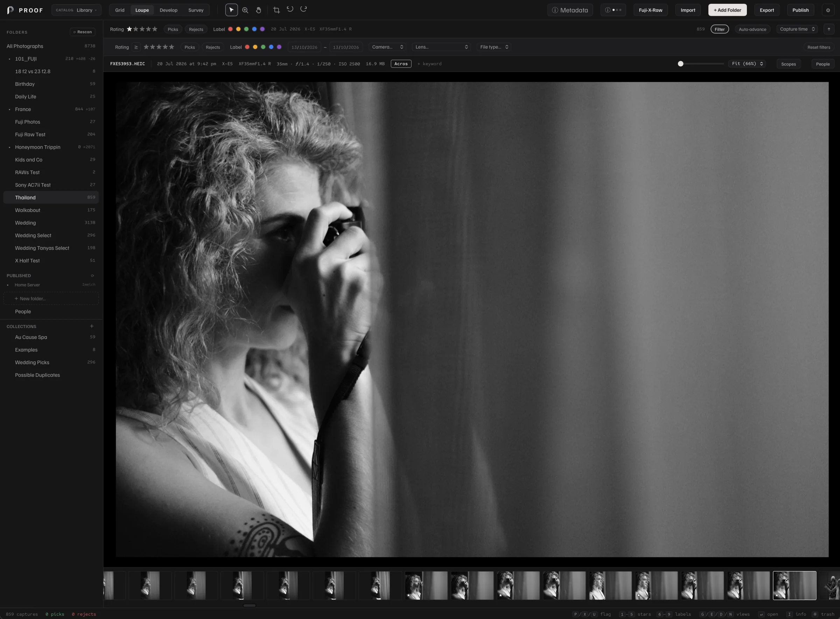Open the File type filter dropdown
The height and width of the screenshot is (619, 840).
click(494, 47)
